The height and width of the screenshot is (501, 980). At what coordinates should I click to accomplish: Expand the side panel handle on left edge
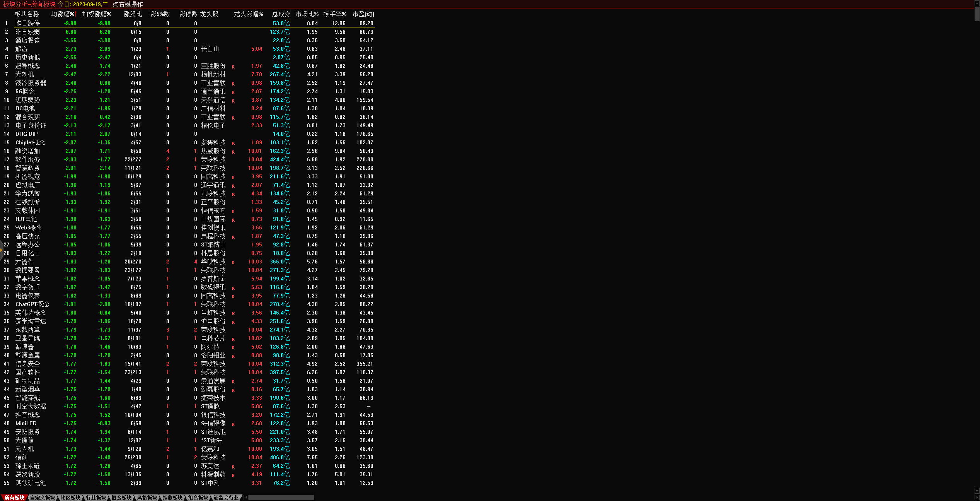tap(1, 249)
